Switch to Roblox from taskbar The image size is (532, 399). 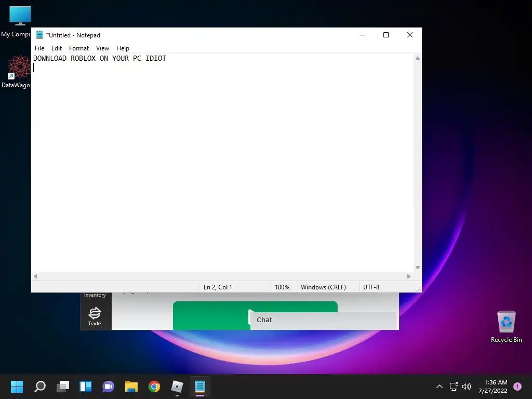click(x=177, y=387)
